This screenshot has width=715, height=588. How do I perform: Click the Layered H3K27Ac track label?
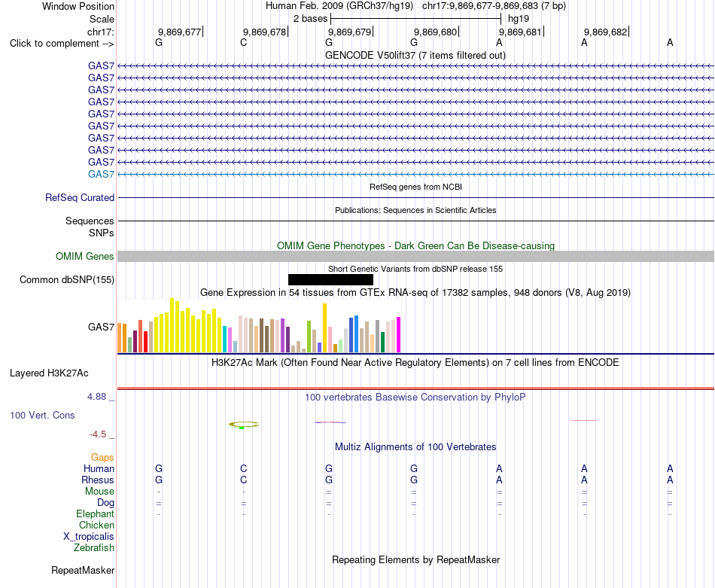point(49,373)
